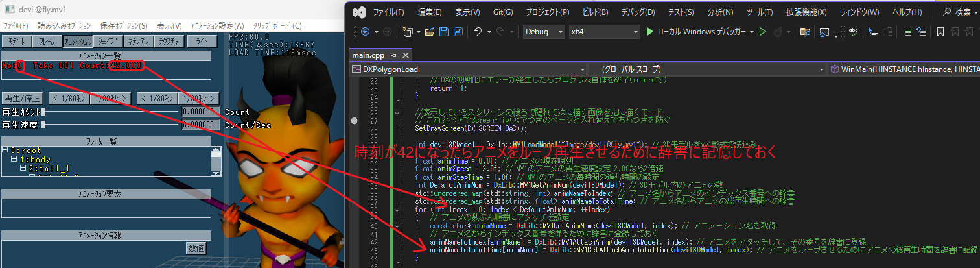980x268 pixels.
Task: Open the Git(G) menu
Action: click(504, 12)
